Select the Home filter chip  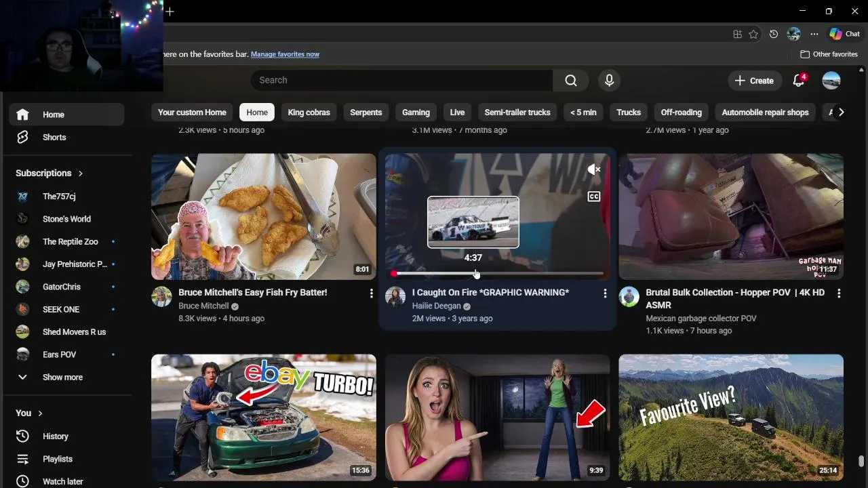[257, 113]
